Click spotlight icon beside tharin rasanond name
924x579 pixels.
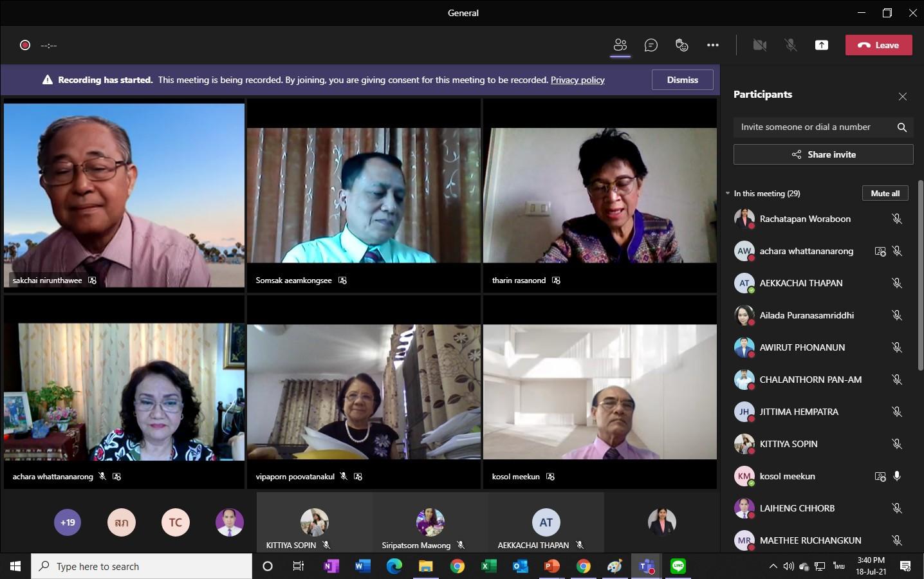pyautogui.click(x=556, y=280)
